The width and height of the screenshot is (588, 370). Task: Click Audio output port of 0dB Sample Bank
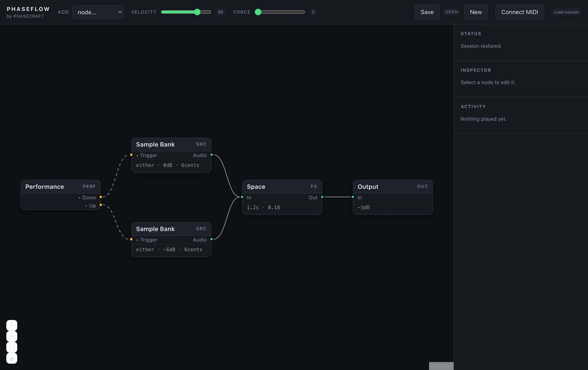pyautogui.click(x=211, y=155)
